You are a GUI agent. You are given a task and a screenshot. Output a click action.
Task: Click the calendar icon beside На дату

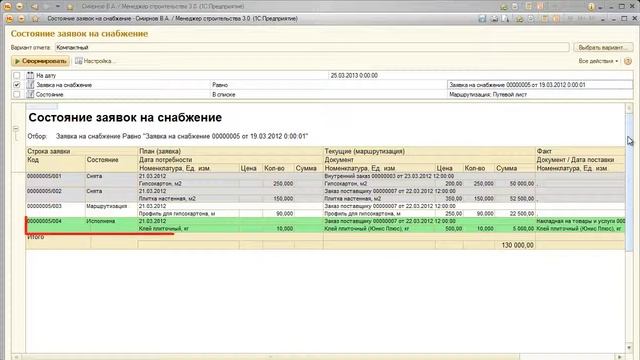(30, 76)
